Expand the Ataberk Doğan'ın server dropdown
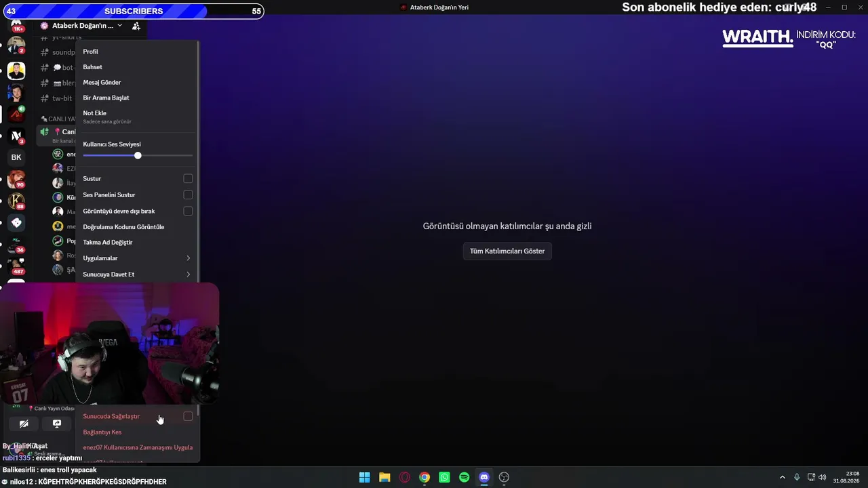The image size is (868, 488). 119,26
